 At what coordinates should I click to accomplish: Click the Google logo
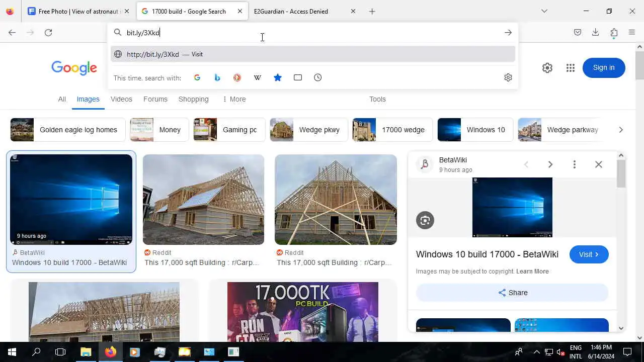[x=74, y=68]
